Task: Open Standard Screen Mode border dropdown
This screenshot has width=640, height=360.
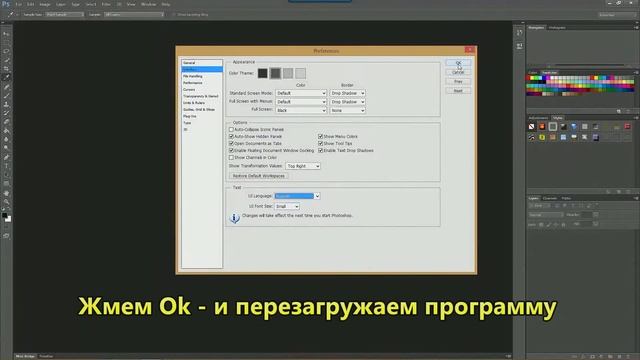Action: pos(347,93)
